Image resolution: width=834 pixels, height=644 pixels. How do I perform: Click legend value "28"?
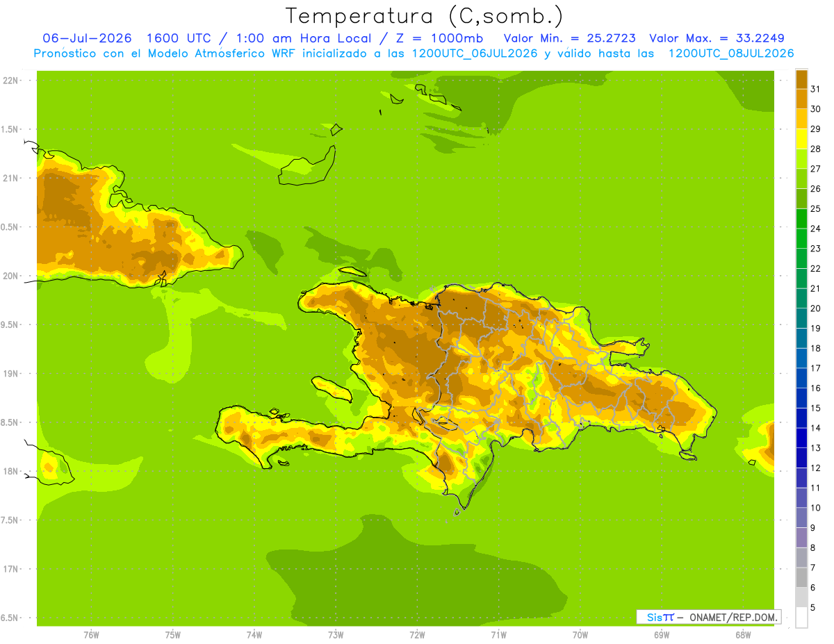816,149
